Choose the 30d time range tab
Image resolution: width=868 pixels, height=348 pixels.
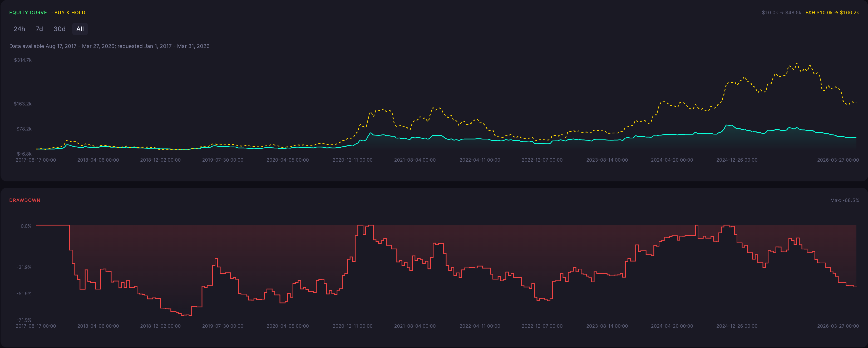coord(60,29)
